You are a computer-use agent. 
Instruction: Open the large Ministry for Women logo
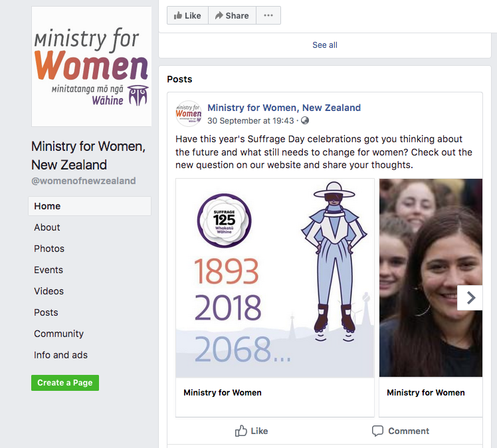(x=91, y=66)
